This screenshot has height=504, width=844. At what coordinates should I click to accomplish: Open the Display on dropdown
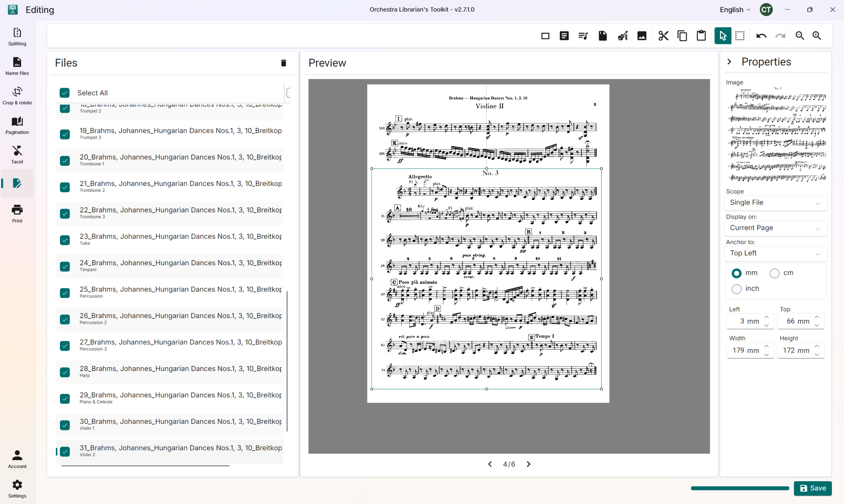pos(776,228)
